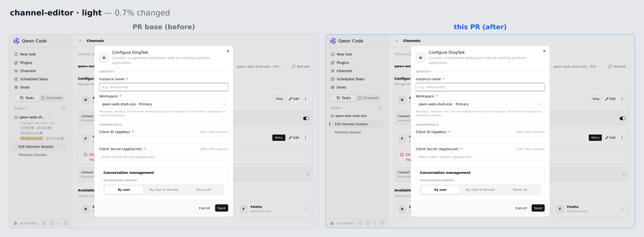
Task: Click Edit next to Stop in the after panel
Action: tap(610, 99)
